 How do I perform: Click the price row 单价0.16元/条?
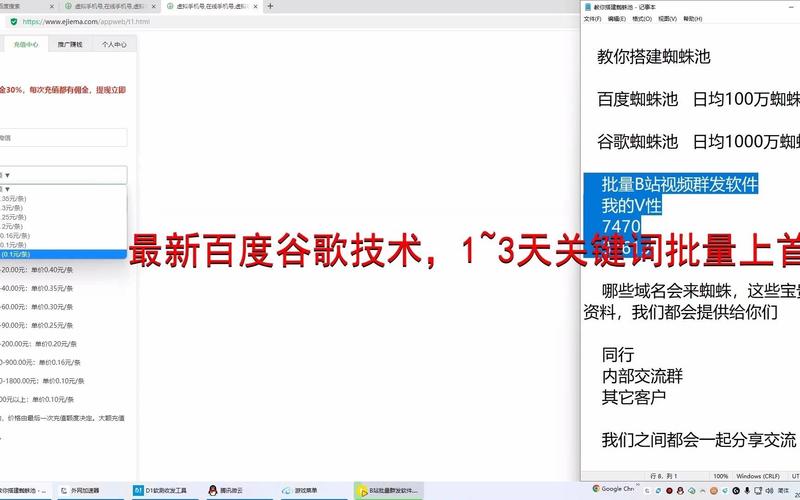coord(40,362)
